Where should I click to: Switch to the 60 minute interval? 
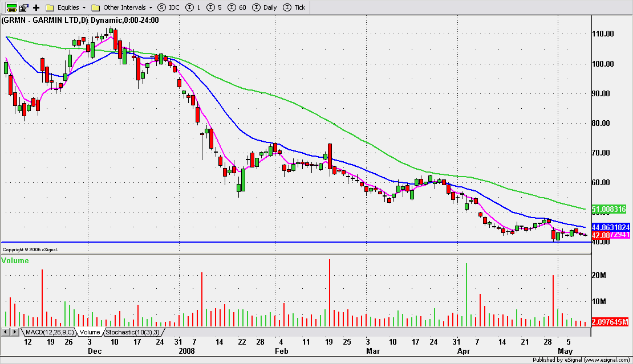(x=237, y=7)
